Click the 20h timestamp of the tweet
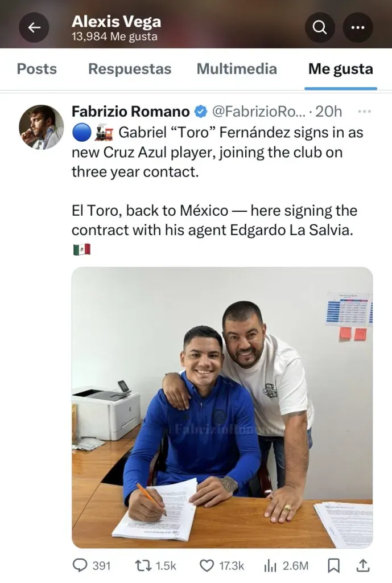 pyautogui.click(x=328, y=112)
